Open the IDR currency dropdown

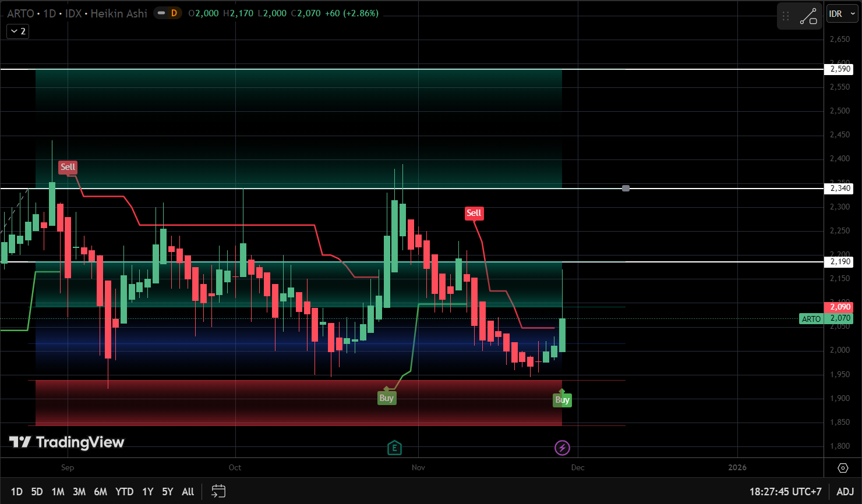(x=842, y=14)
